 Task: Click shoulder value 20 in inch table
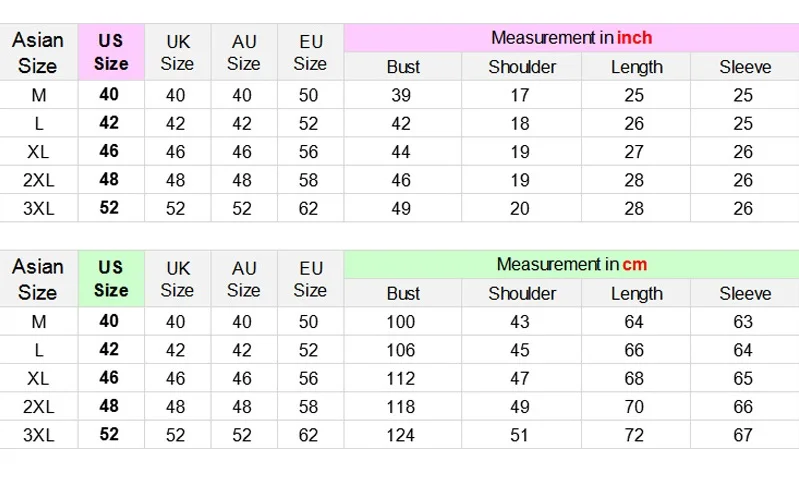[x=520, y=208]
